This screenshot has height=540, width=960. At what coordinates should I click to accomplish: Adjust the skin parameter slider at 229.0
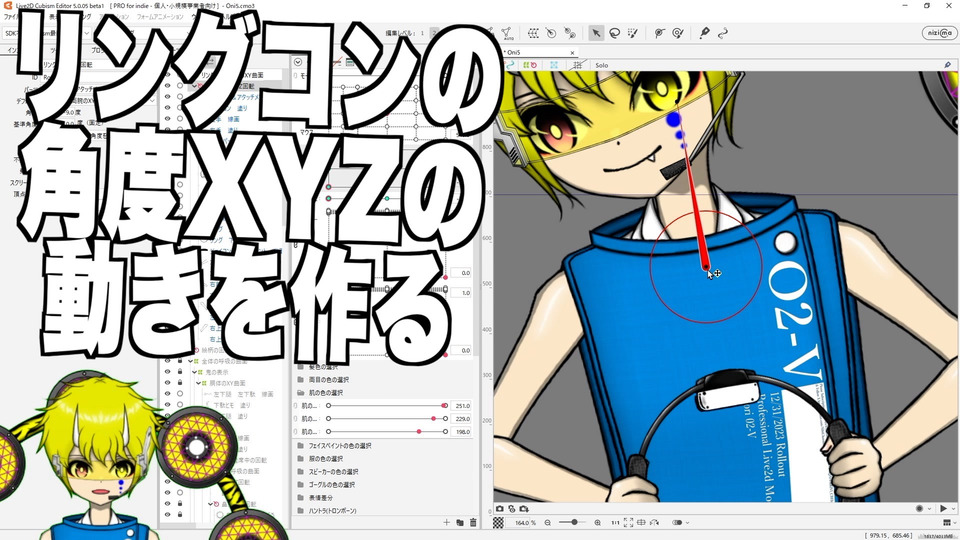[386, 419]
